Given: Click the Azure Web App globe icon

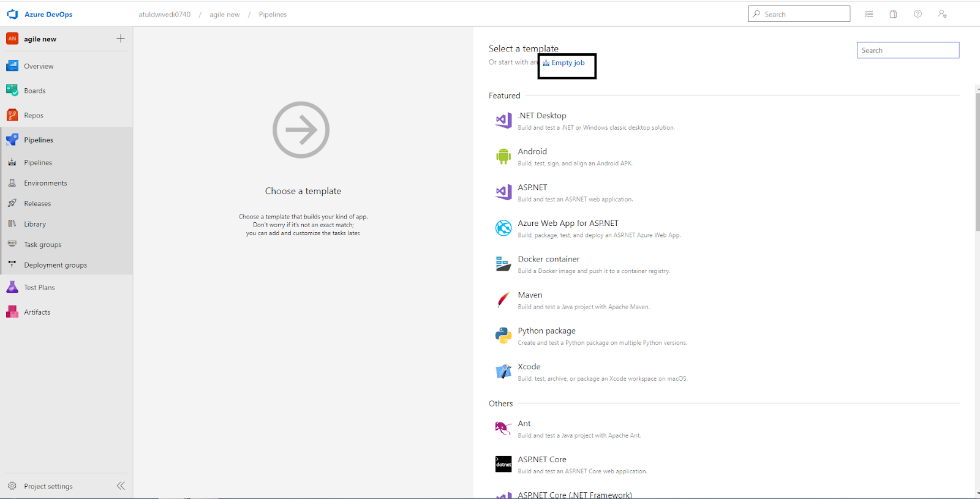Looking at the screenshot, I should click(x=503, y=228).
